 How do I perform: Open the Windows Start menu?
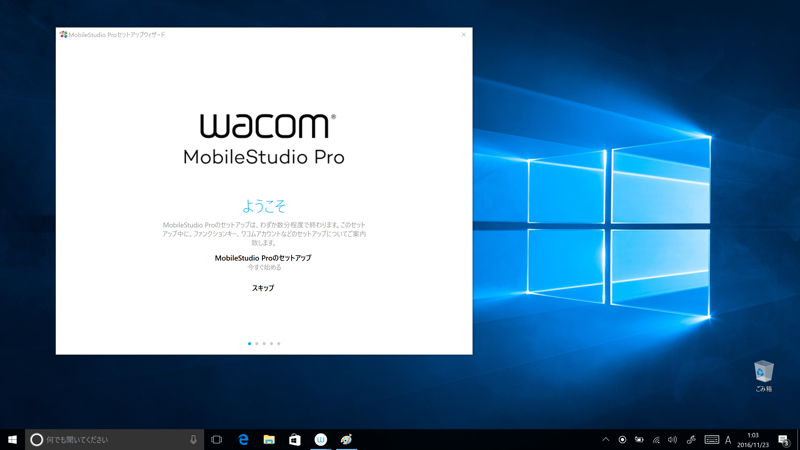tap(12, 439)
